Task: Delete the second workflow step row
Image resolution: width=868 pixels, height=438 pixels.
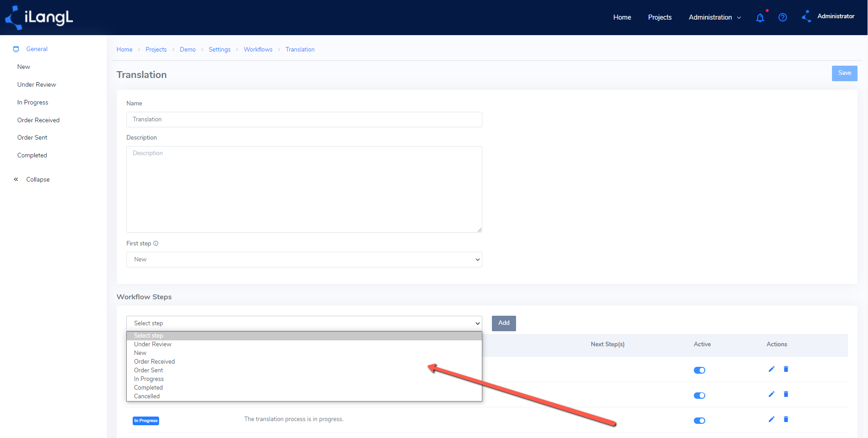Action: click(786, 394)
